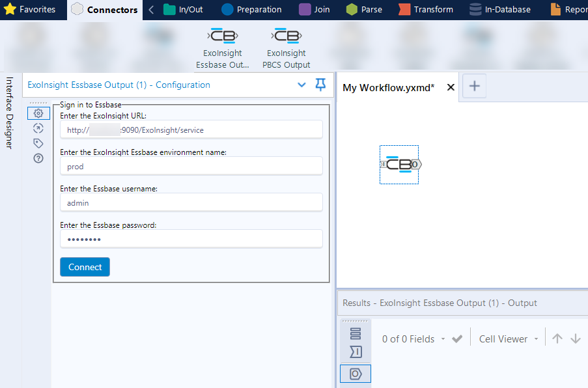Close the My Workflow.yxmd tab
Image resolution: width=588 pixels, height=388 pixels.
[451, 87]
